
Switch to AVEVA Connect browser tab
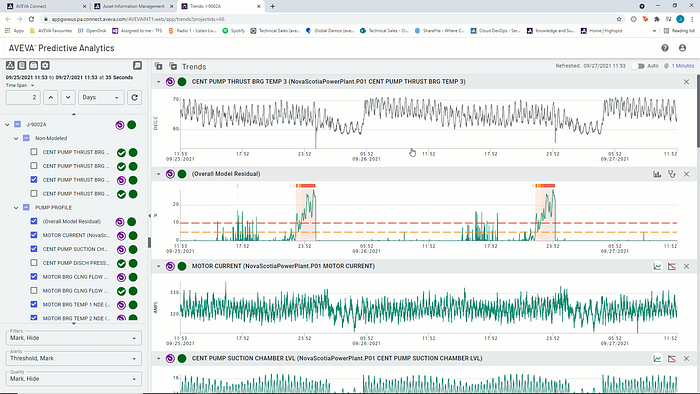tap(47, 6)
